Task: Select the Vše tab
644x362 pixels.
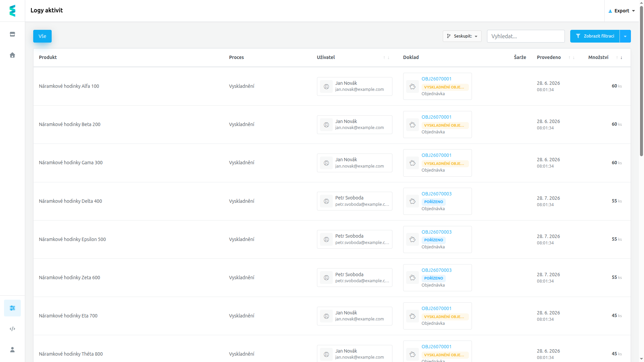Action: click(x=42, y=36)
